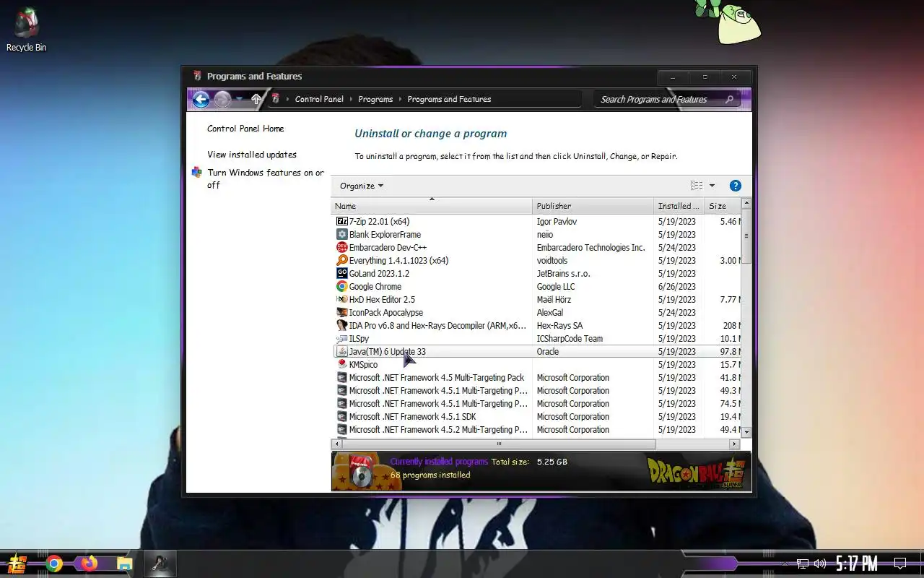Viewport: 924px width, 578px height.
Task: Click publisher Hex-Rays SA cell
Action: point(559,326)
